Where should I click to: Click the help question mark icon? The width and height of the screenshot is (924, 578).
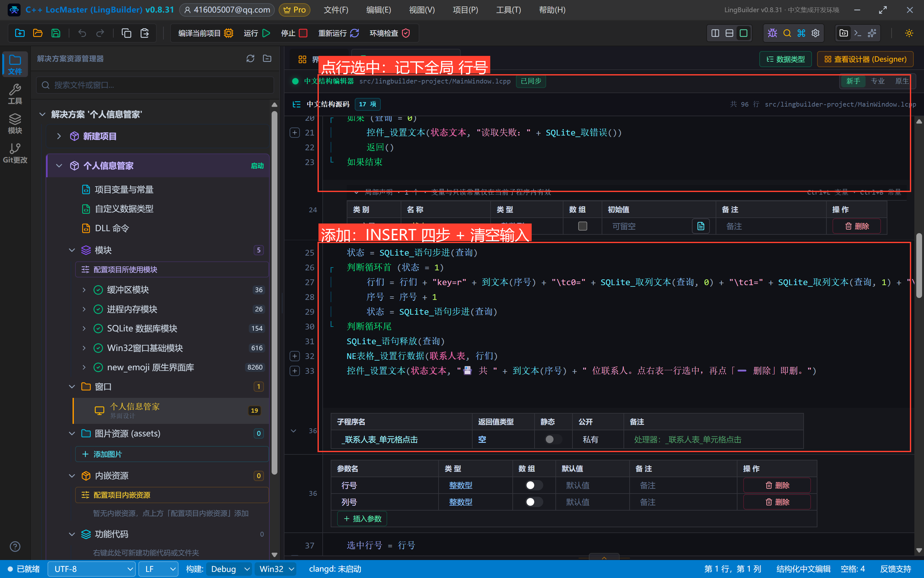[15, 547]
